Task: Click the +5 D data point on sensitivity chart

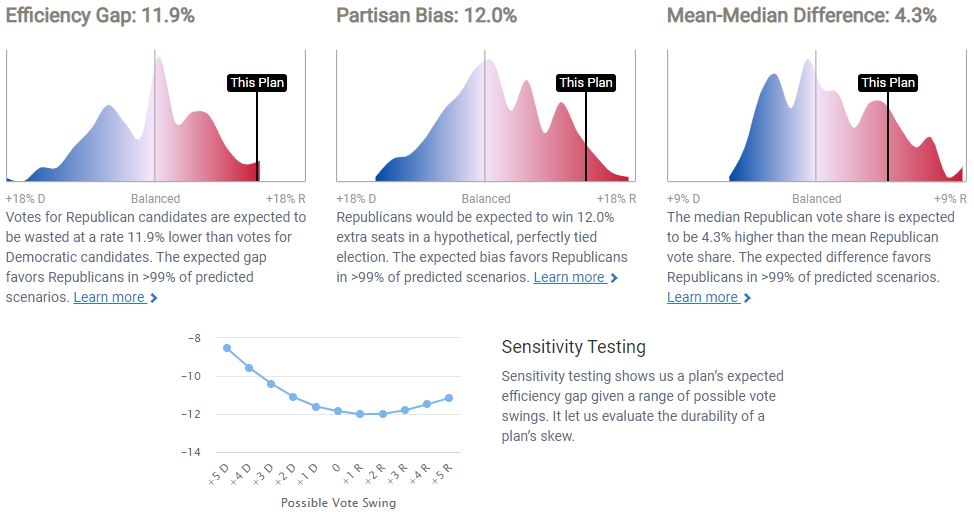Action: point(227,348)
